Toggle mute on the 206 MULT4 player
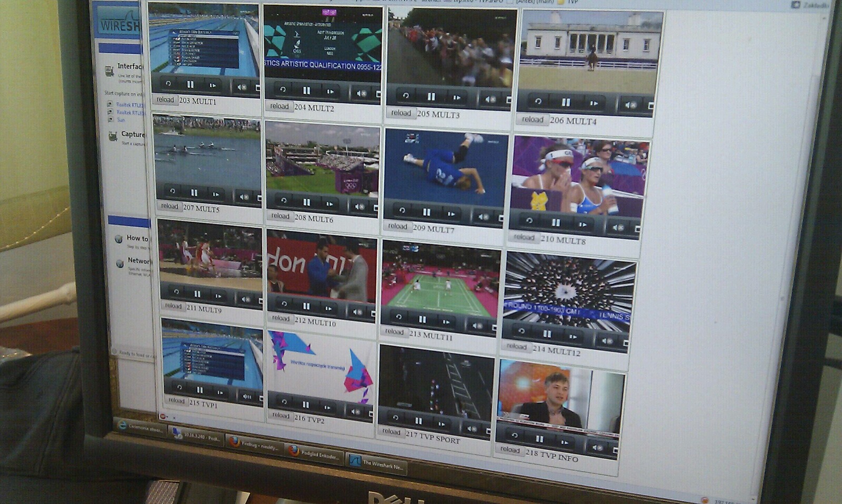The image size is (842, 504). (630, 105)
